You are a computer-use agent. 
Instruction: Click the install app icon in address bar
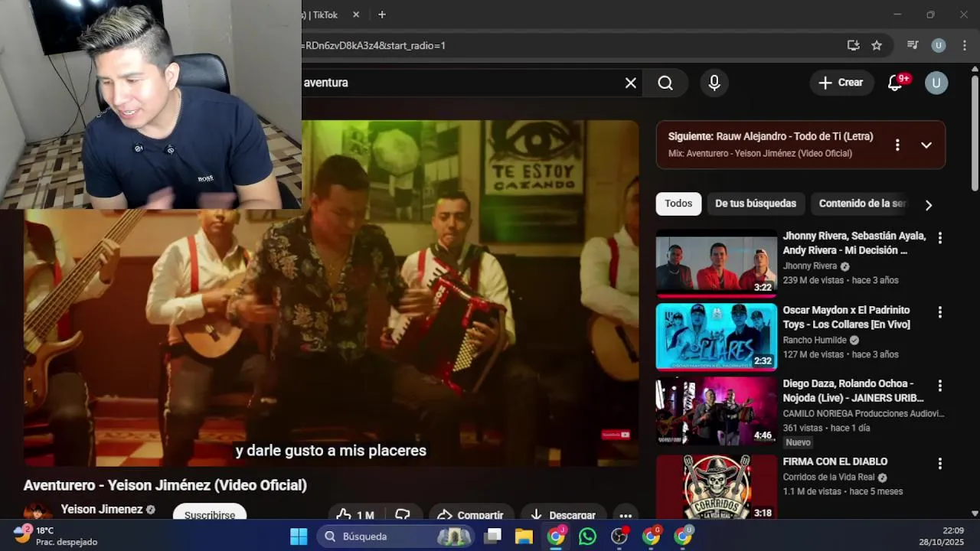pyautogui.click(x=854, y=45)
